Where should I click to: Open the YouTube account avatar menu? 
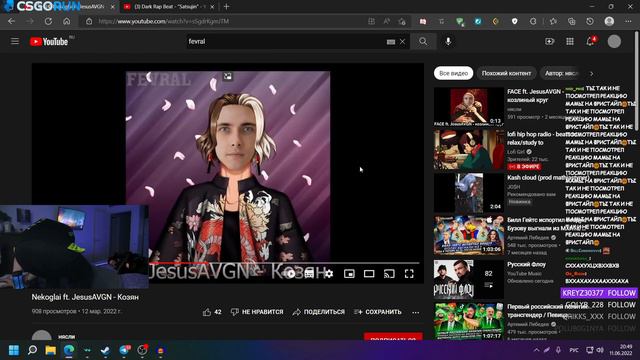(x=614, y=41)
